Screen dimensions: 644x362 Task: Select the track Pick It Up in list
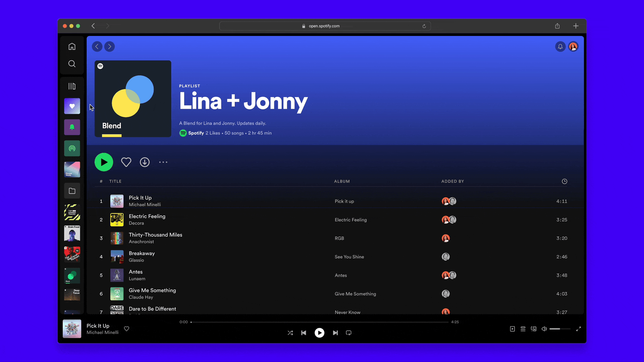click(x=140, y=198)
